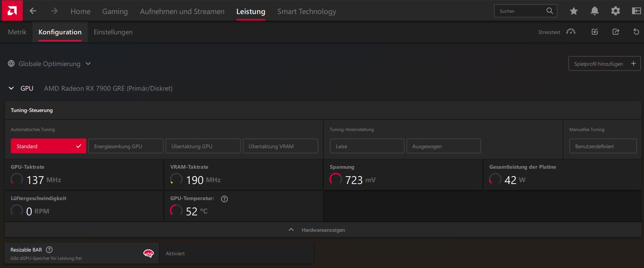The width and height of the screenshot is (644, 268).
Task: Click the 723 mV value
Action: point(360,180)
